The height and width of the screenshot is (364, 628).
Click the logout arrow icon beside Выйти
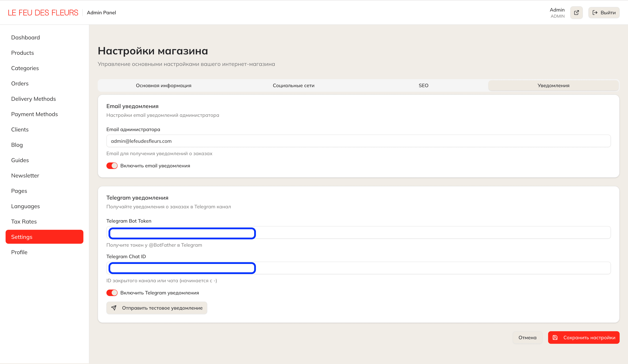595,12
